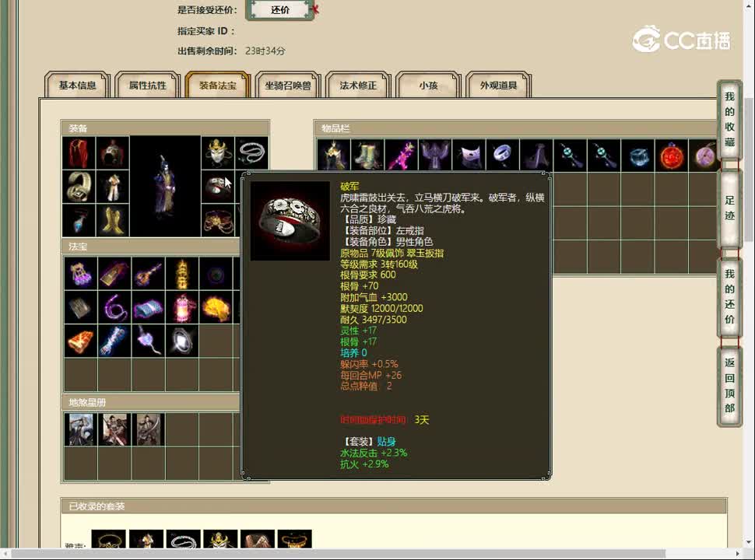Select the 装备法宝 tab
The width and height of the screenshot is (755, 560).
[218, 85]
